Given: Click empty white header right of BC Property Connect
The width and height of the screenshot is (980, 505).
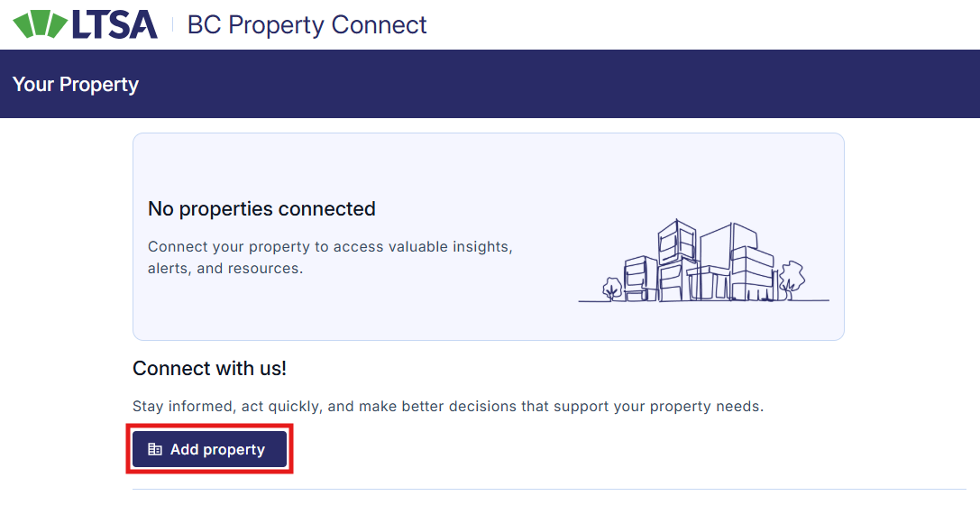Looking at the screenshot, I should (x=703, y=24).
